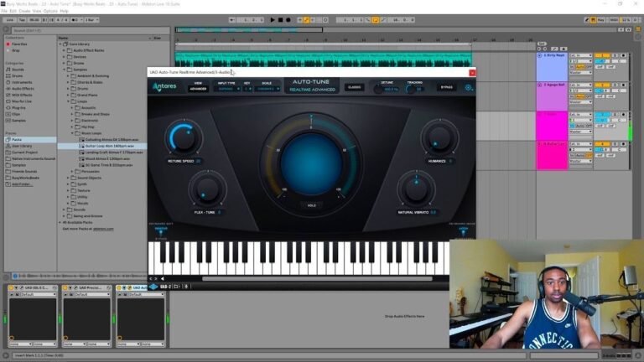Open the Create menu
This screenshot has width=644, height=362.
pos(24,11)
